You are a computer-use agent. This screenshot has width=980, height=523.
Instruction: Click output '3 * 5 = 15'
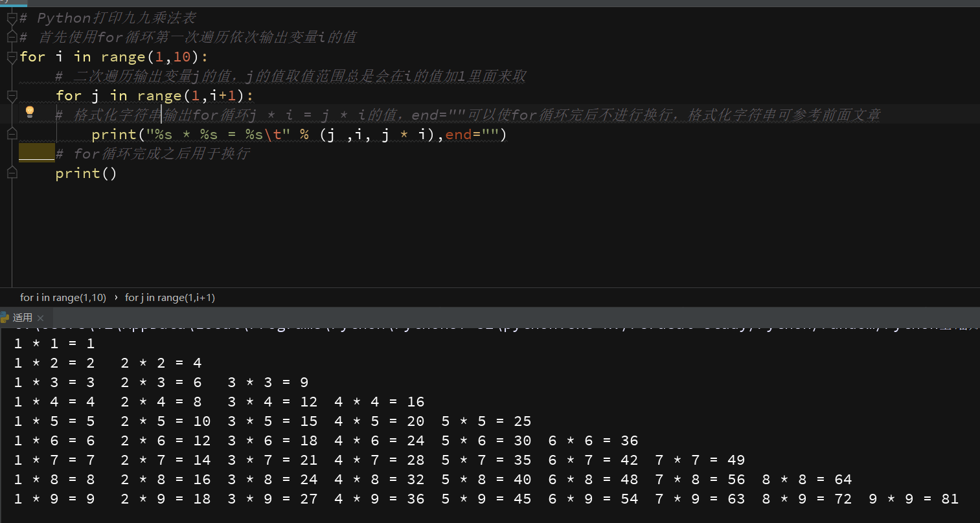(273, 421)
